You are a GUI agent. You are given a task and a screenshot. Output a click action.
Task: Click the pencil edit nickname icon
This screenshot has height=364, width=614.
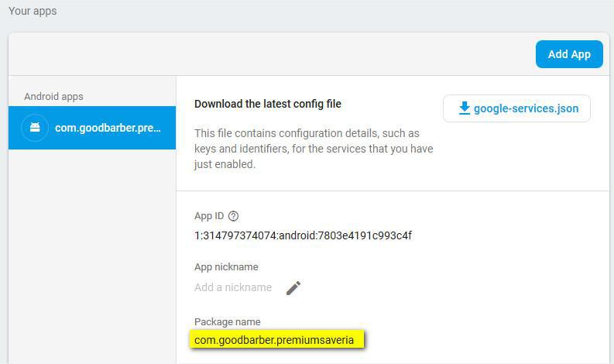pos(293,288)
